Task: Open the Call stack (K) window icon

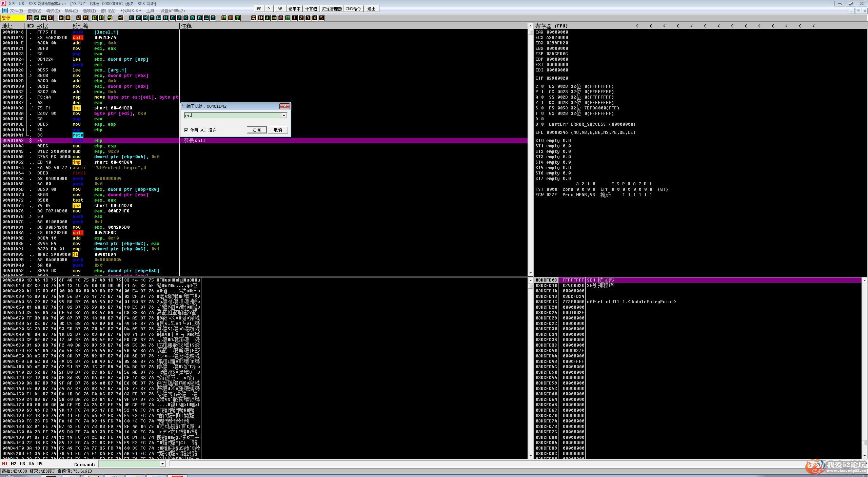Action: pyautogui.click(x=186, y=18)
